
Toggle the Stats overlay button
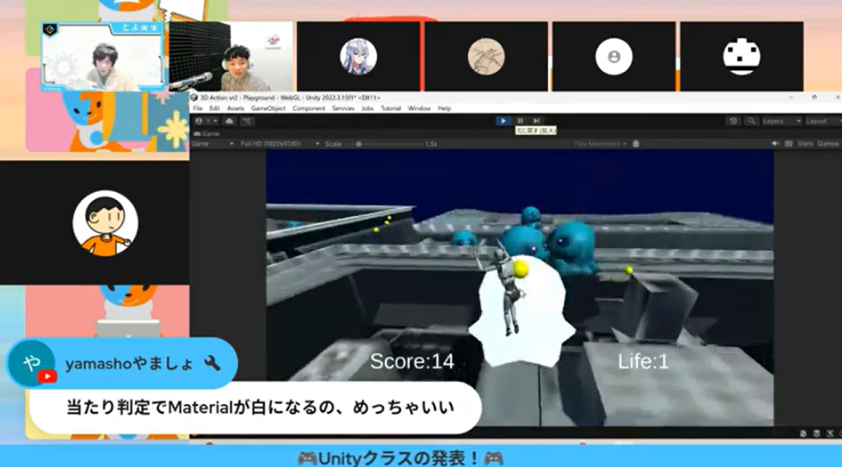click(x=805, y=144)
